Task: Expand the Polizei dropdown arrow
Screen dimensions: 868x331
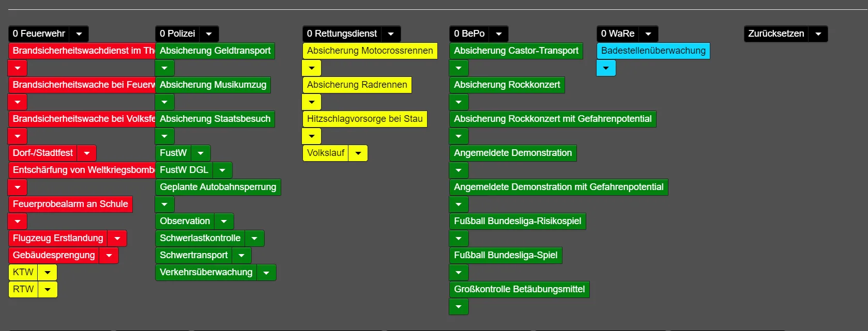Action: coord(209,34)
